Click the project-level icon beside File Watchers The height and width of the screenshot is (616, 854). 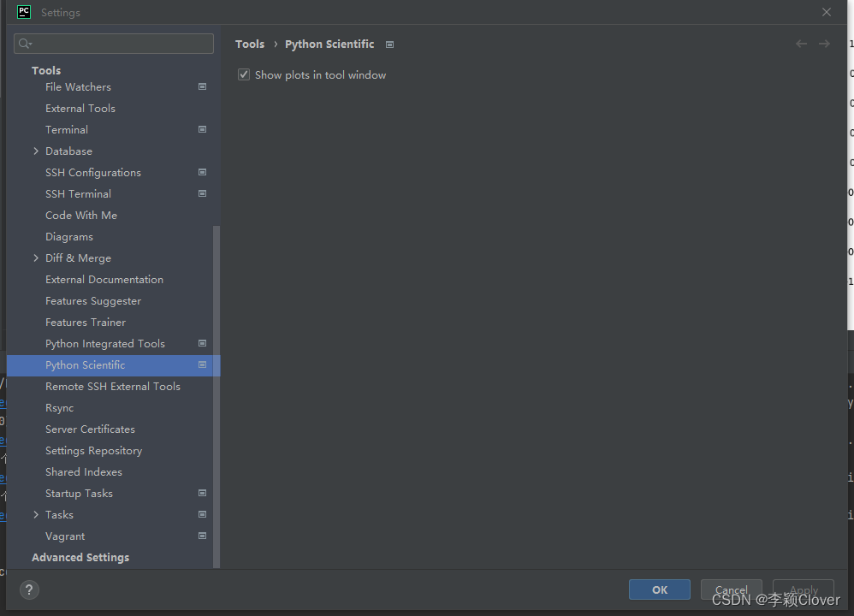[202, 86]
